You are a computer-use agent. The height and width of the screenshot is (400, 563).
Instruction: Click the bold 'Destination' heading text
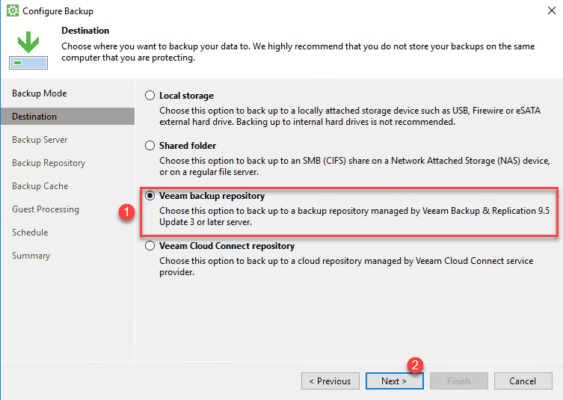85,31
